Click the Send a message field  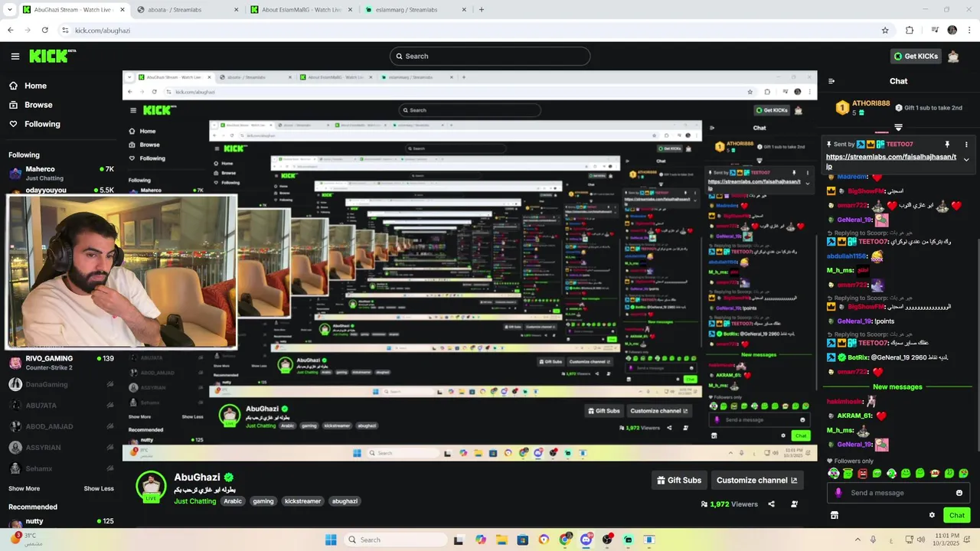click(x=898, y=493)
